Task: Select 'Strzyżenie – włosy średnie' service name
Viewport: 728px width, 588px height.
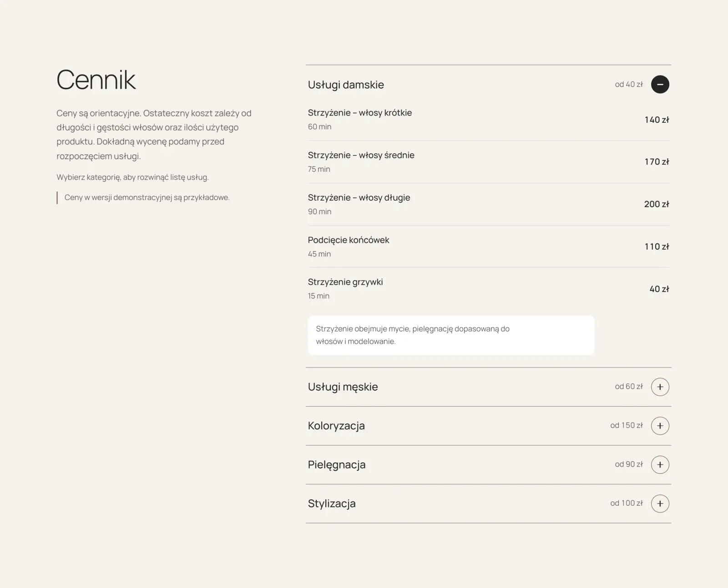Action: coord(361,155)
